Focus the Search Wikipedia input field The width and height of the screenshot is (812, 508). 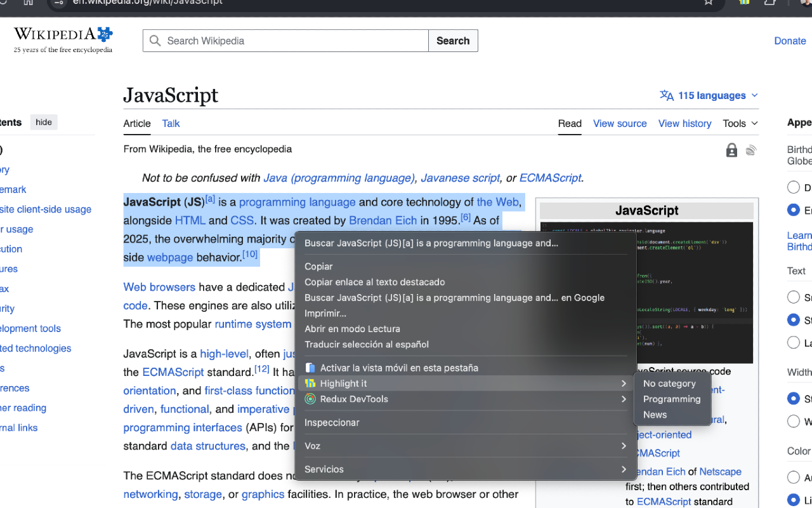pyautogui.click(x=292, y=41)
